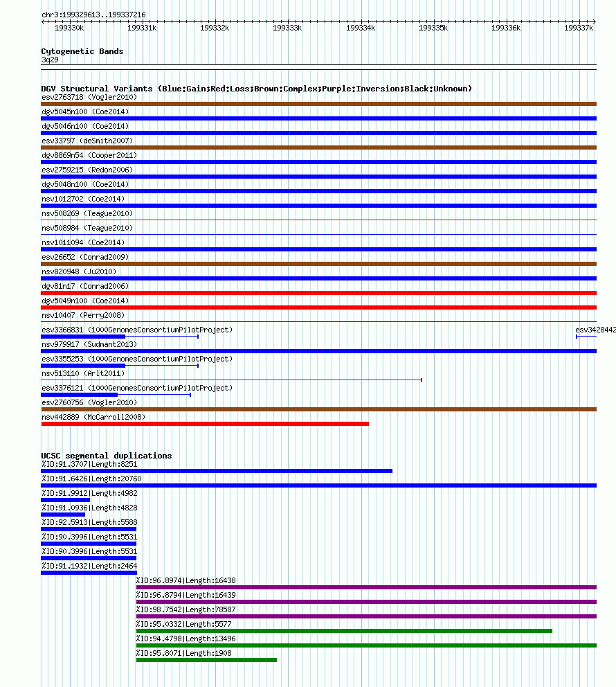Select esv3376121 1000Genomes pilot variant label
This screenshot has width=616, height=687.
pyautogui.click(x=137, y=389)
